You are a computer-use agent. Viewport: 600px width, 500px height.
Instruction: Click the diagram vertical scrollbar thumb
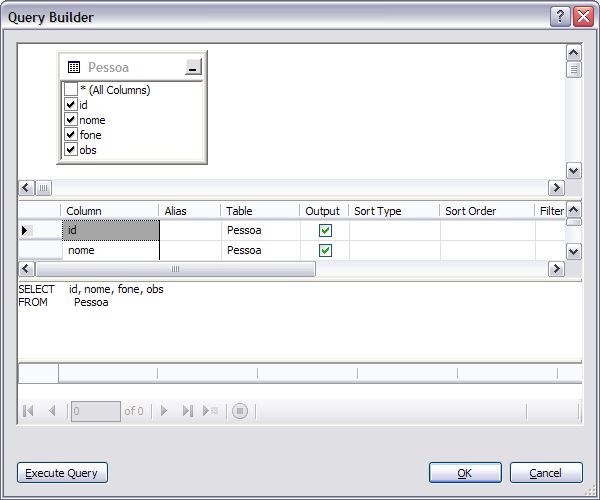click(574, 70)
